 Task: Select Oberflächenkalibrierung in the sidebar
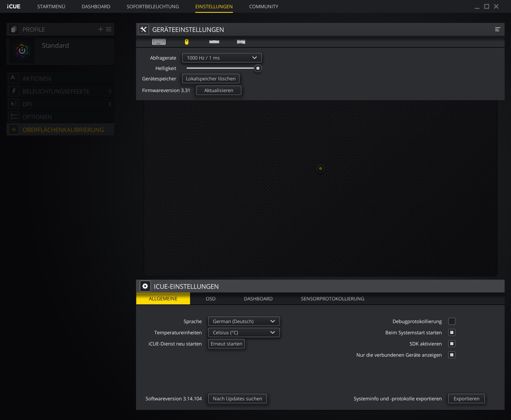tap(60, 130)
